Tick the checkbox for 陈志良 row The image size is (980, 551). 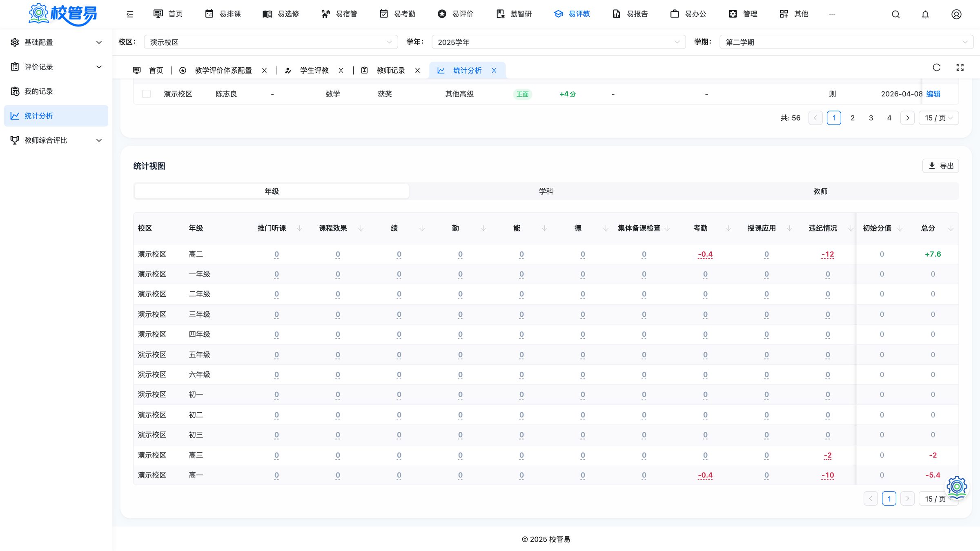pyautogui.click(x=147, y=94)
